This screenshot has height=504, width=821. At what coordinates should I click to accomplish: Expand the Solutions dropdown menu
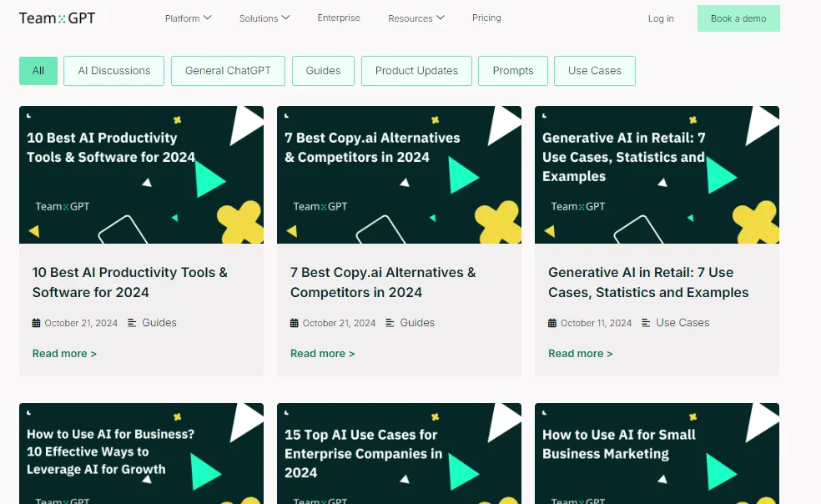click(x=264, y=18)
